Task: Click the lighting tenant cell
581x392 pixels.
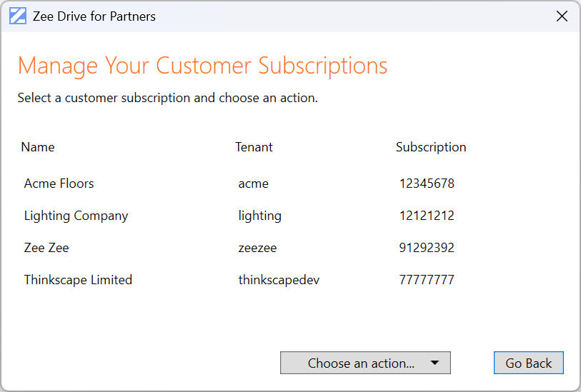Action: (x=260, y=216)
